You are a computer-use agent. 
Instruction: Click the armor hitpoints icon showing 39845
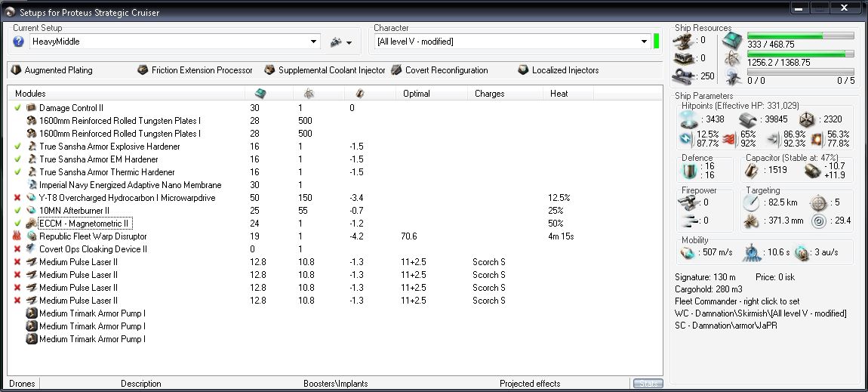pos(749,119)
